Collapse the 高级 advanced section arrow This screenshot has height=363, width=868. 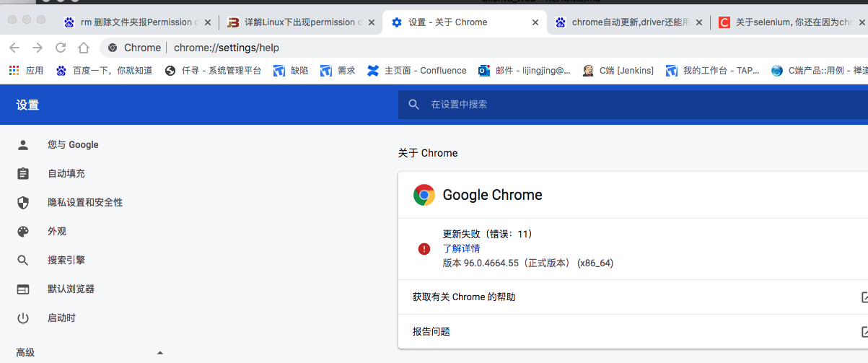coord(160,353)
